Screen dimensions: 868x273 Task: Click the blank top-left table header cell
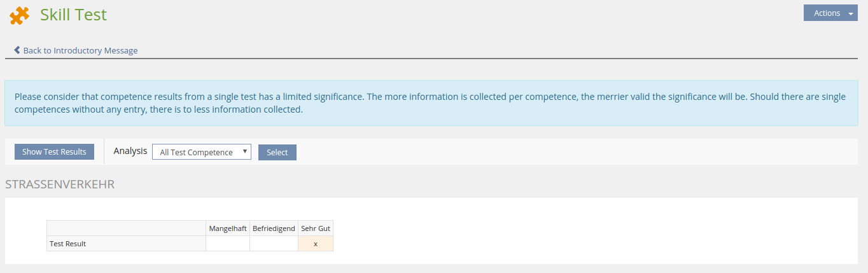126,228
